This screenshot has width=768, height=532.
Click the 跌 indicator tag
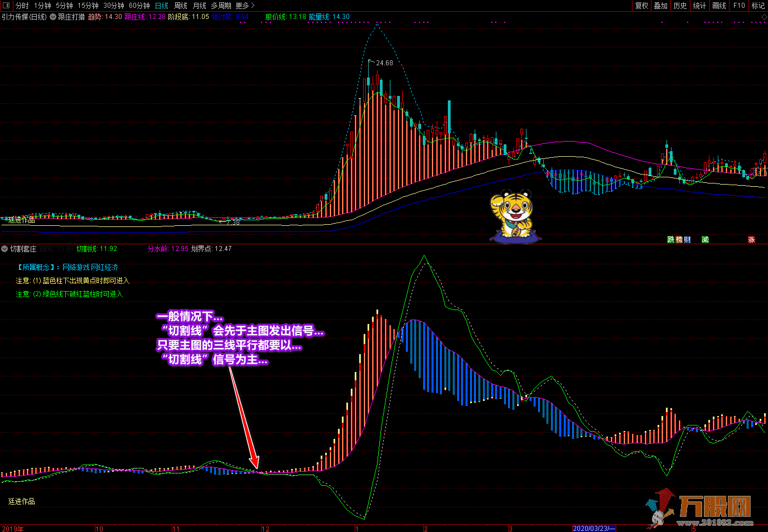[671, 240]
